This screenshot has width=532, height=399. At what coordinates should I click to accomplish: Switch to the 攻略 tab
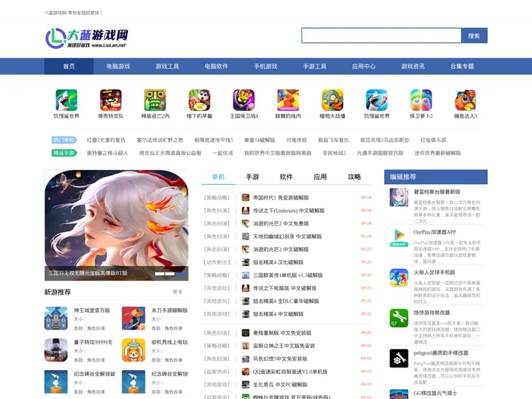(354, 177)
